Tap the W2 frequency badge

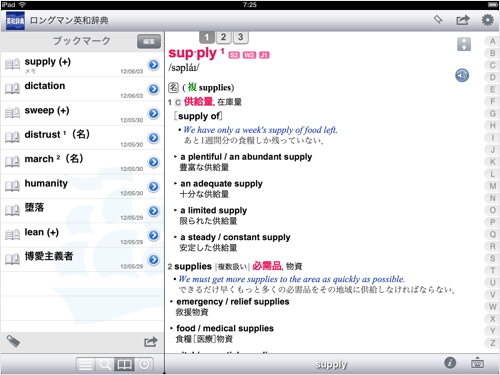(x=249, y=55)
